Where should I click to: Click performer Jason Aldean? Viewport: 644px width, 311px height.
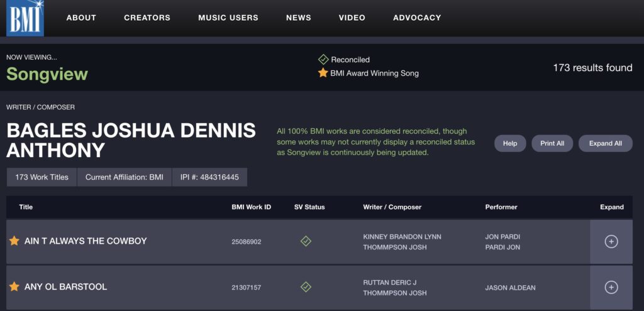tap(510, 288)
